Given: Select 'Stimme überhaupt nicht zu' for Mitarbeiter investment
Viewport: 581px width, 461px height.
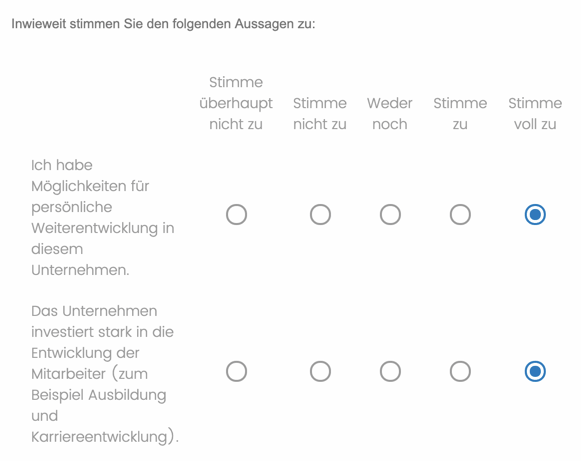Looking at the screenshot, I should 236,371.
